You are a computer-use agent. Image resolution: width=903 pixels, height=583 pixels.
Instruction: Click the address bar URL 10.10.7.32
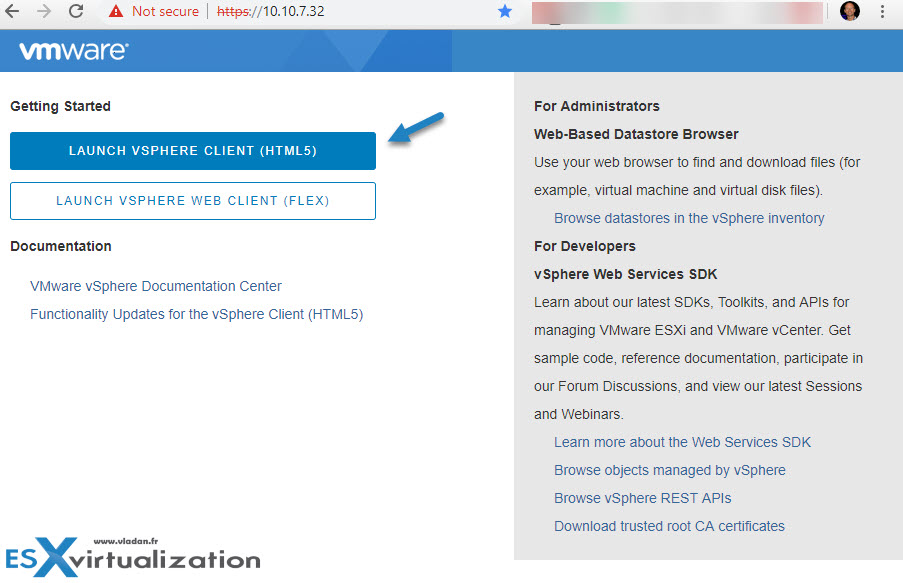[x=271, y=11]
